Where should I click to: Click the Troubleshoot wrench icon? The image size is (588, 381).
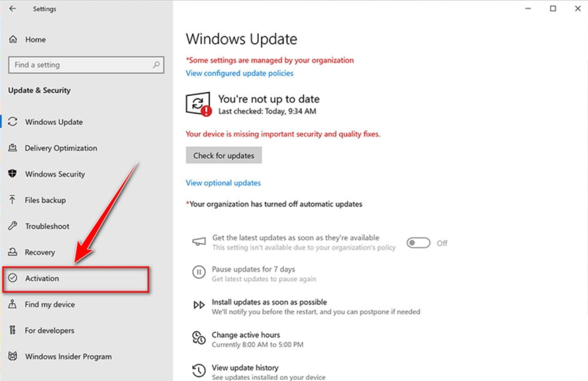tap(12, 226)
